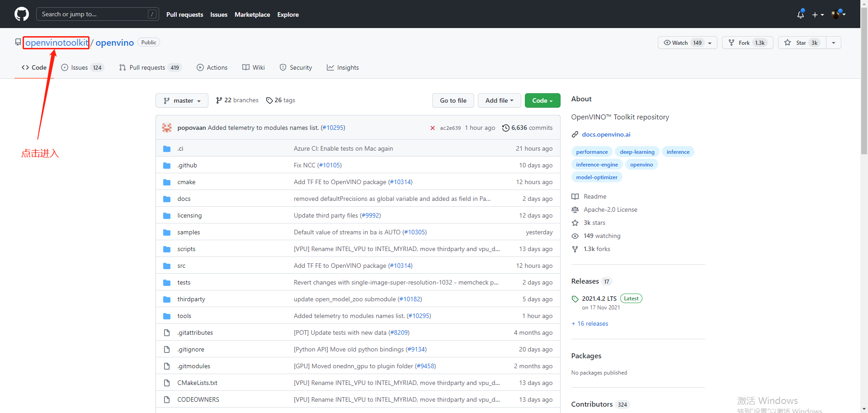868x413 pixels.
Task: Open the .github folder icon
Action: coord(167,166)
